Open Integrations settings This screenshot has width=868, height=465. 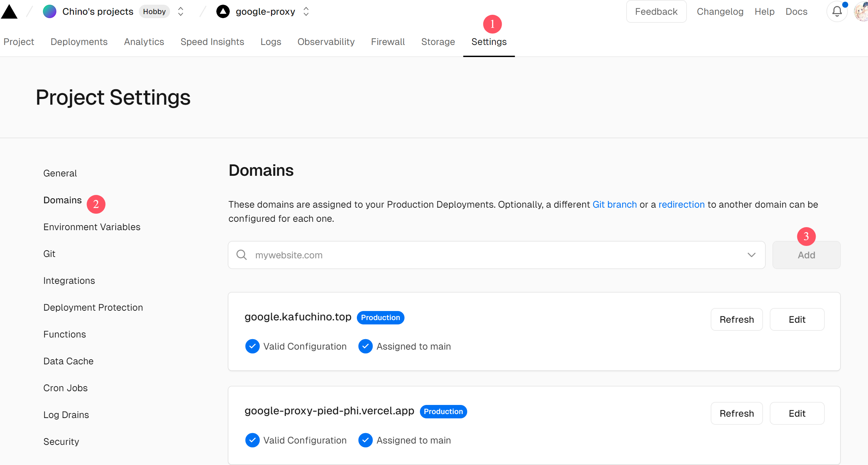69,281
